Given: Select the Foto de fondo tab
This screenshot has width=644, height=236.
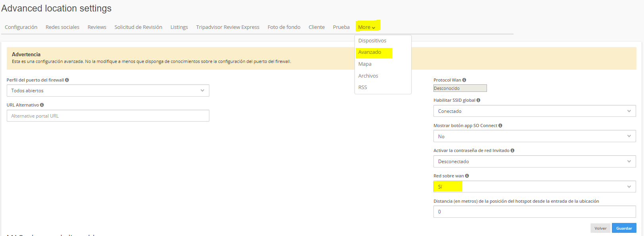Looking at the screenshot, I should pyautogui.click(x=284, y=27).
